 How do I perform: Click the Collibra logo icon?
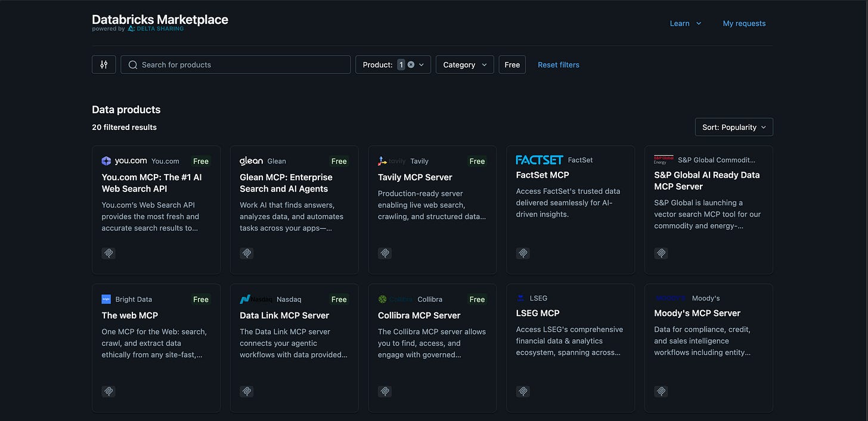[x=395, y=299]
